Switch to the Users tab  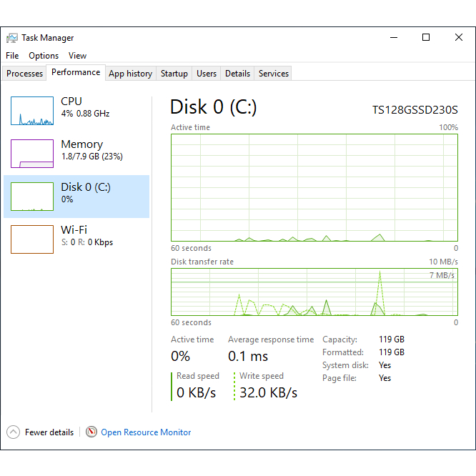(207, 74)
